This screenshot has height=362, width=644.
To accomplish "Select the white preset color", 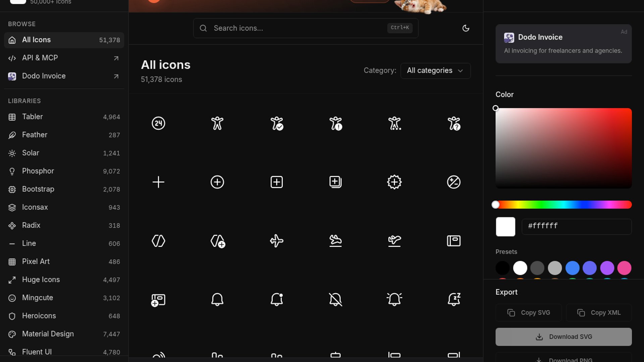I will pyautogui.click(x=520, y=268).
